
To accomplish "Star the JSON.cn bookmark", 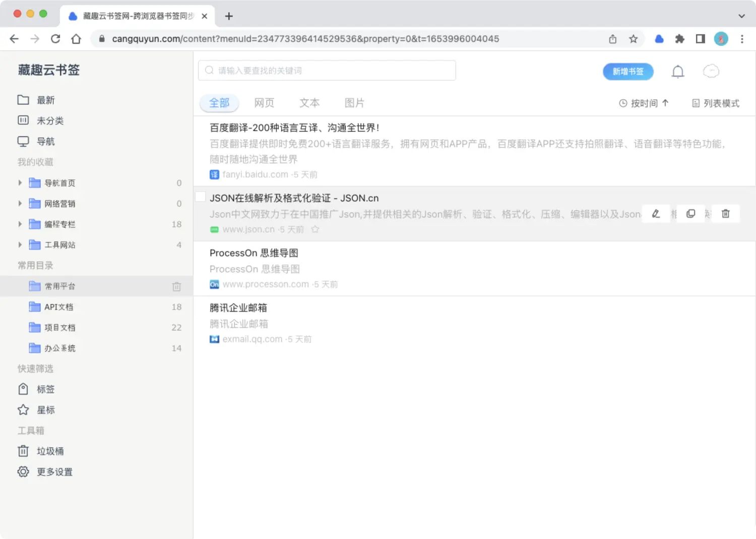I will pos(315,229).
